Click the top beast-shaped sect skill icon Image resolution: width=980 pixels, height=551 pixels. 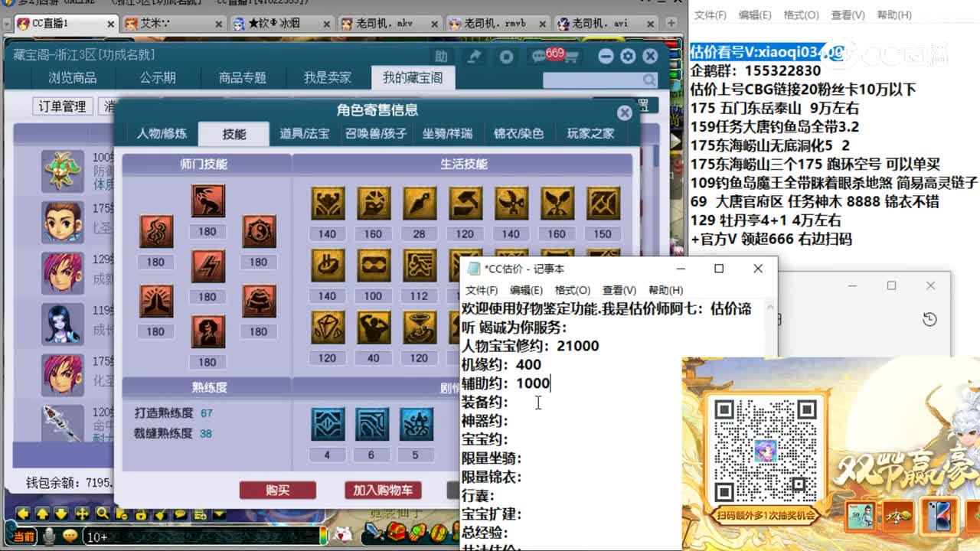(x=207, y=201)
